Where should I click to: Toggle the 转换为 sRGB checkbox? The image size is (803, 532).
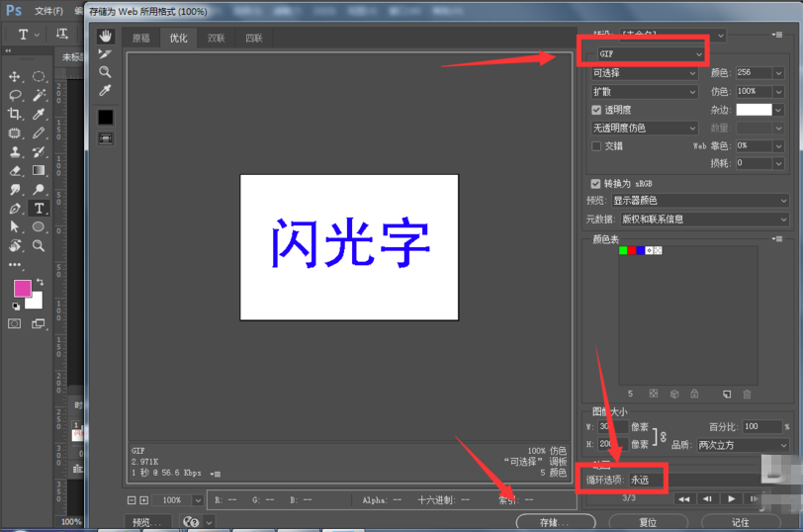pyautogui.click(x=596, y=184)
